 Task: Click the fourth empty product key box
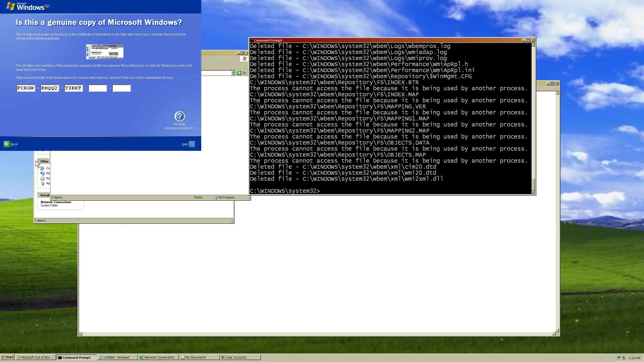(98, 88)
